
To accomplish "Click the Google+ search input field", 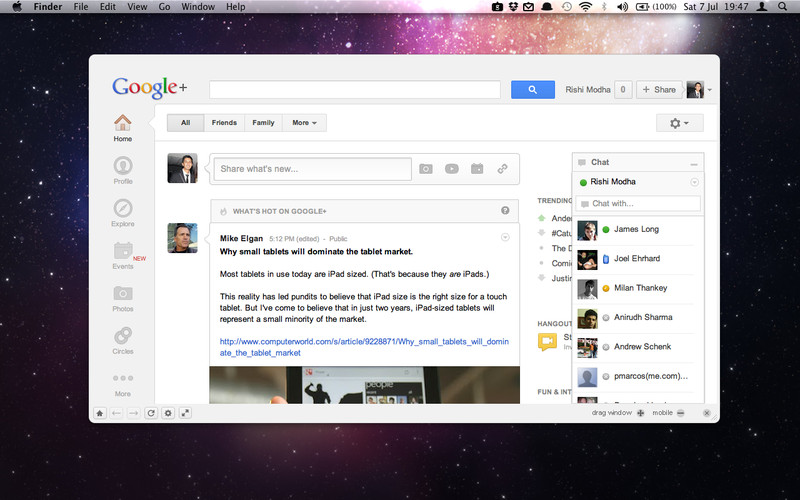I will (x=355, y=89).
